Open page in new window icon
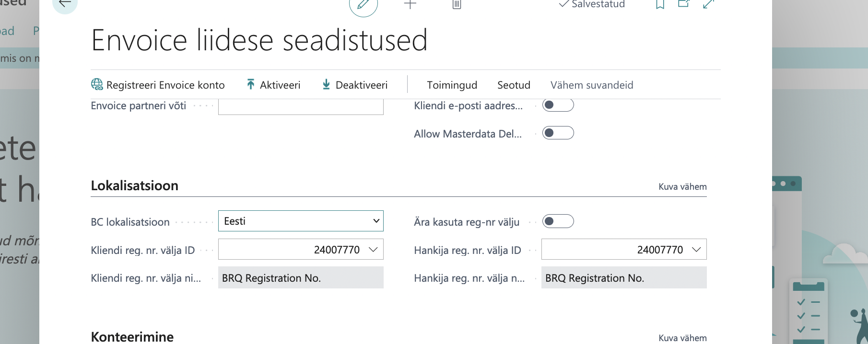868x344 pixels. 683,4
